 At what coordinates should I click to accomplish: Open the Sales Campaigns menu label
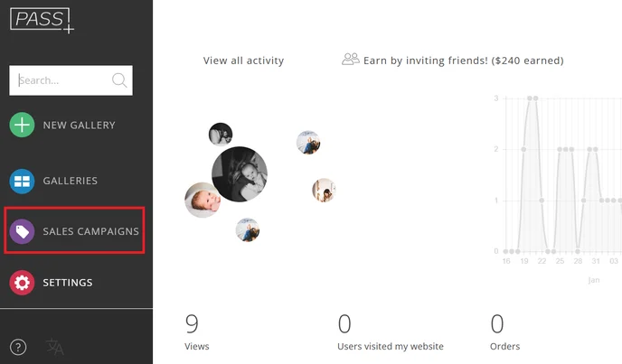pos(90,232)
